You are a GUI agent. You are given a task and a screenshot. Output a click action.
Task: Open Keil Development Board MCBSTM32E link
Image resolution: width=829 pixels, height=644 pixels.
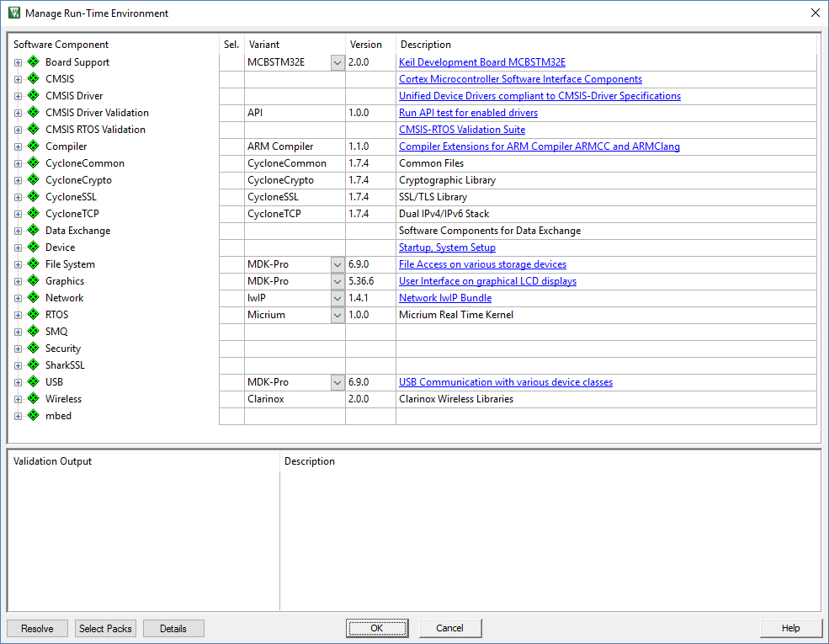pyautogui.click(x=481, y=61)
